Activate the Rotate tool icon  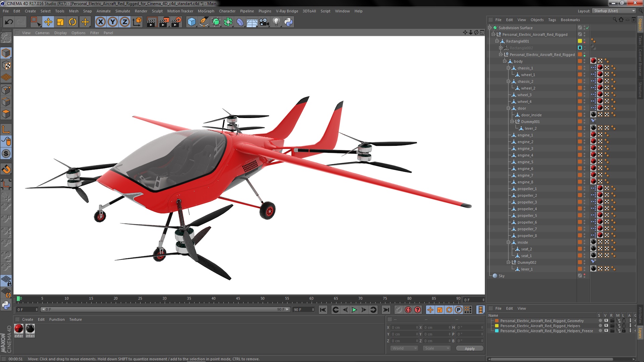[x=72, y=22]
